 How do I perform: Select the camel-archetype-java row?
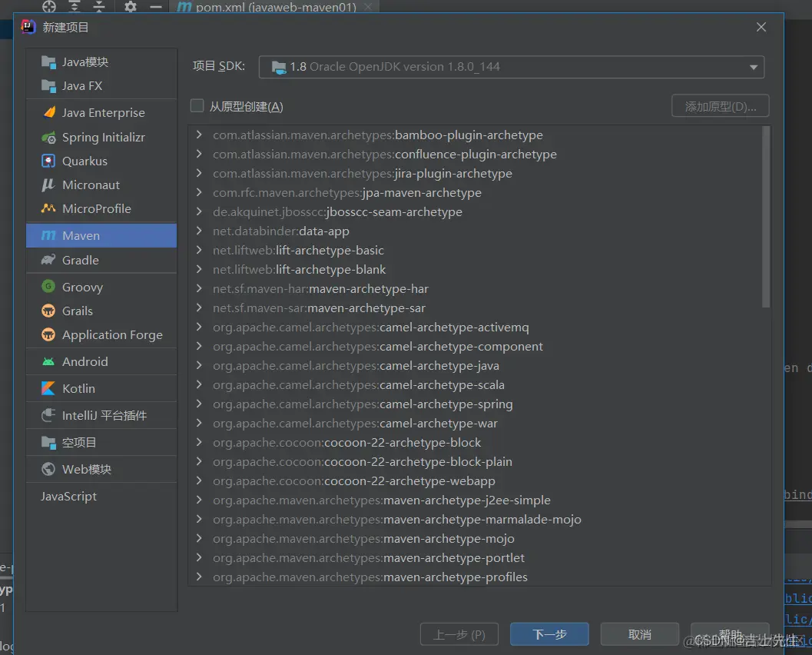coord(475,365)
